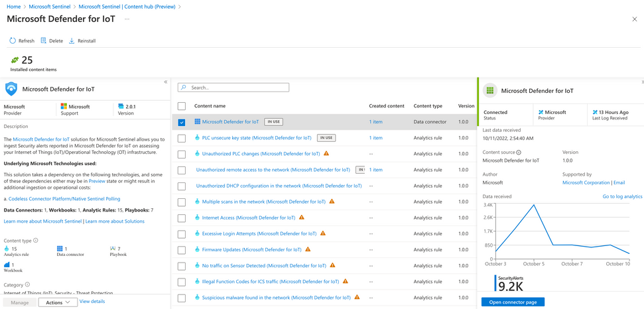Click the warning triangle beside Unauthorized PLC changes
The width and height of the screenshot is (644, 309).
[x=326, y=153]
